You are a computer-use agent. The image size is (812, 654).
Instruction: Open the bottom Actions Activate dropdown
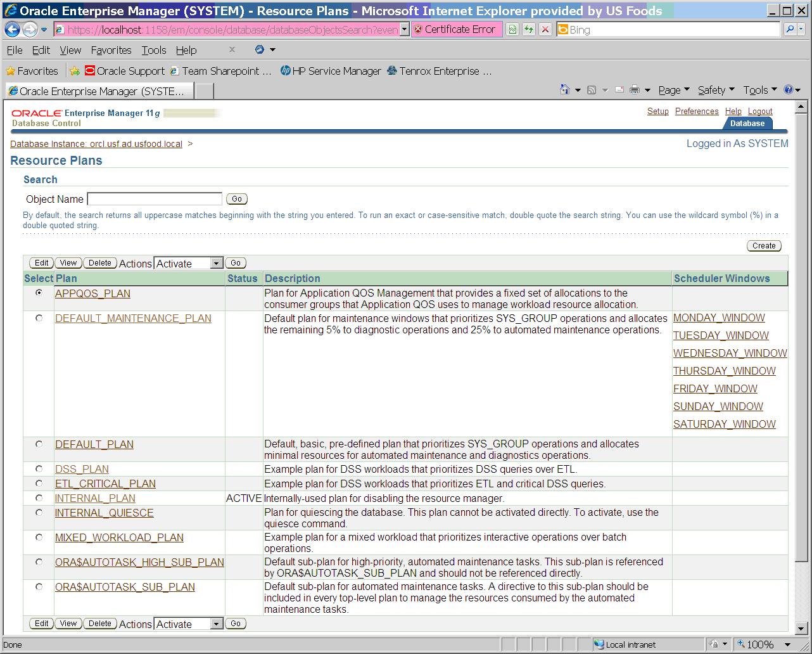189,624
